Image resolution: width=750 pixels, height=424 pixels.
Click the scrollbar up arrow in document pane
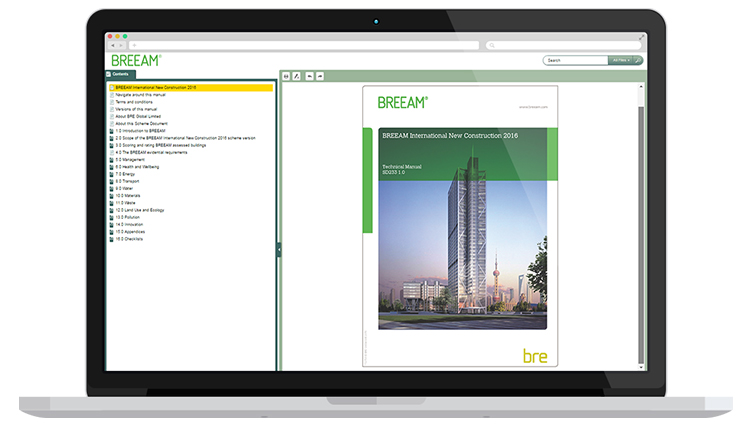coord(641,87)
